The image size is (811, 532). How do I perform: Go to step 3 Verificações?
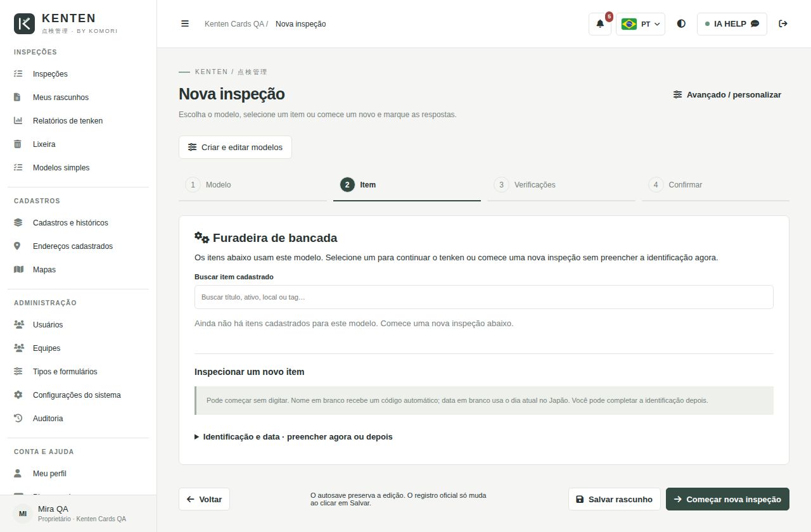(561, 185)
